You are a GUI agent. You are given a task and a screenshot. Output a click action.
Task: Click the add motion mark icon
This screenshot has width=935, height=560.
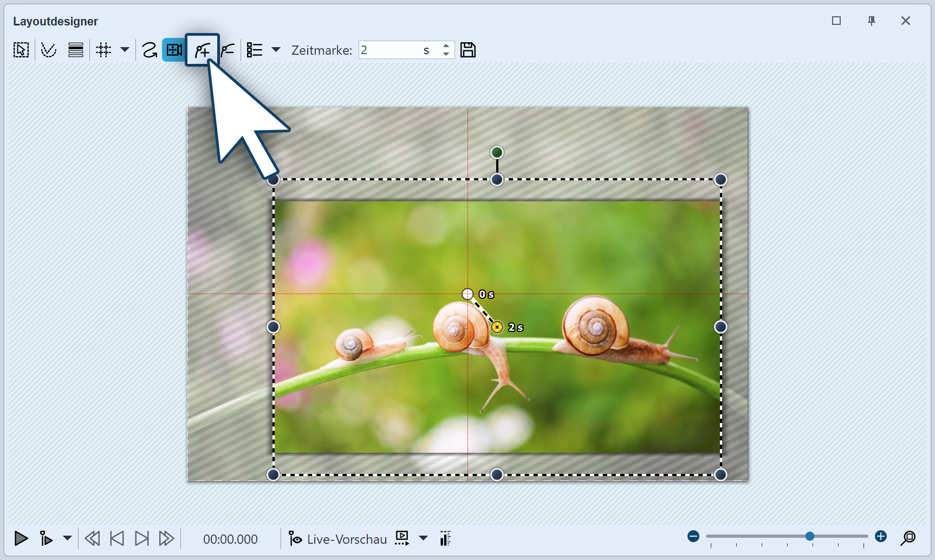(202, 50)
